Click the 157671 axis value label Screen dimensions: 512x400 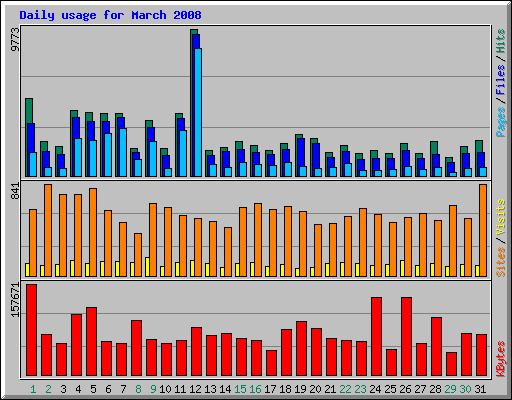(15, 300)
